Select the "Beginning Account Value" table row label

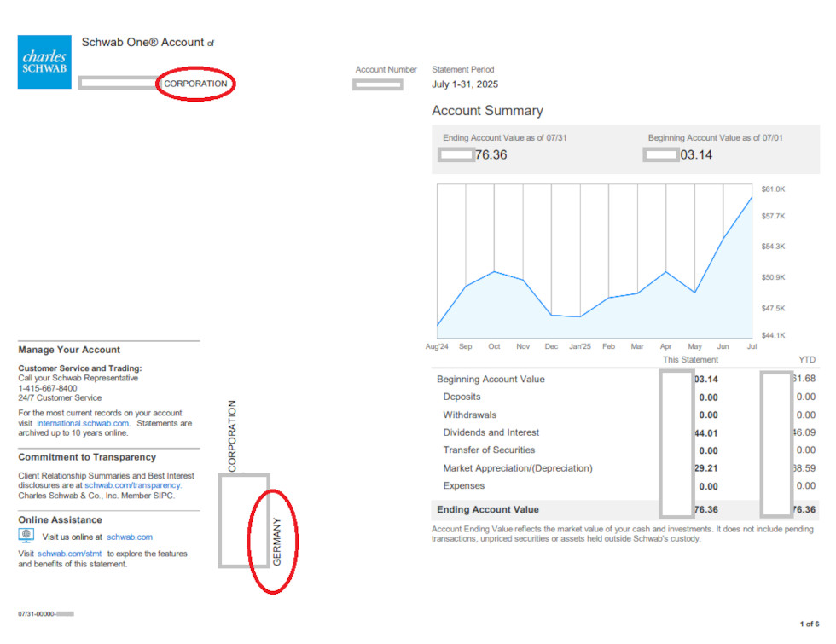[x=491, y=379]
